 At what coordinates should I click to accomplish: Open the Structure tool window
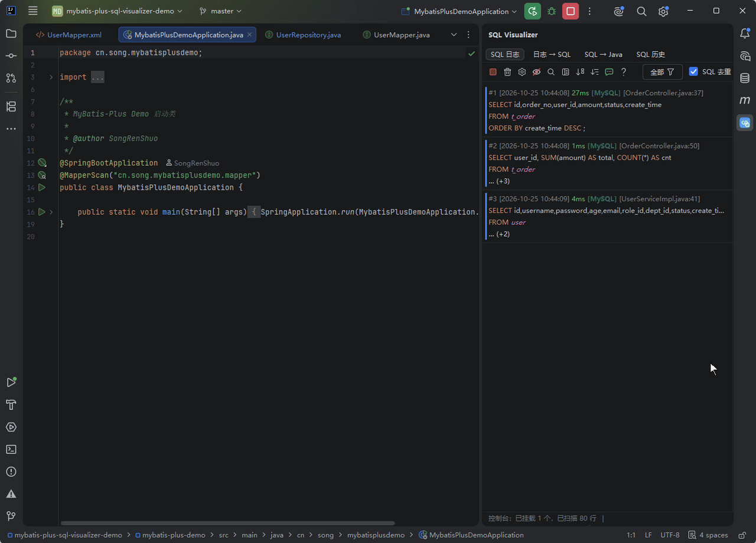(x=11, y=106)
